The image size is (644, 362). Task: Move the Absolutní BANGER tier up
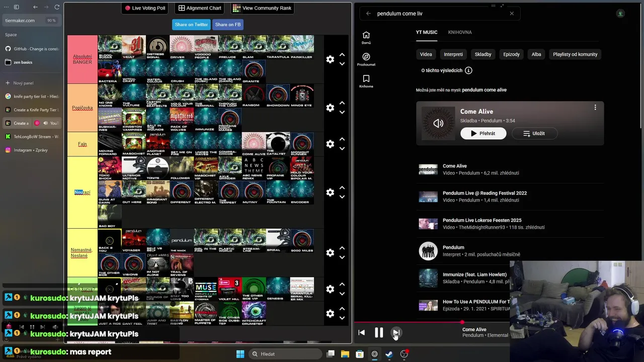(342, 55)
